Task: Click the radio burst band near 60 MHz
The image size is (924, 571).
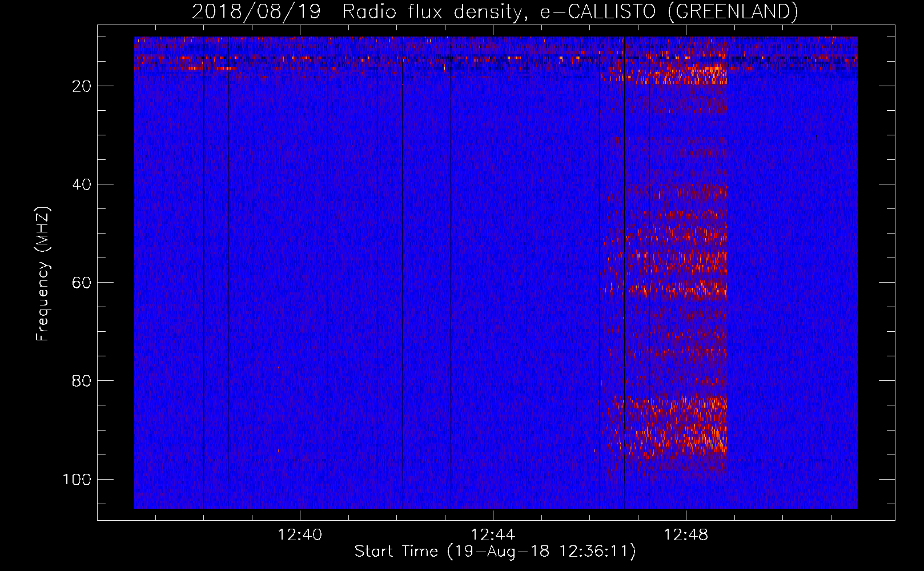Action: tap(664, 289)
